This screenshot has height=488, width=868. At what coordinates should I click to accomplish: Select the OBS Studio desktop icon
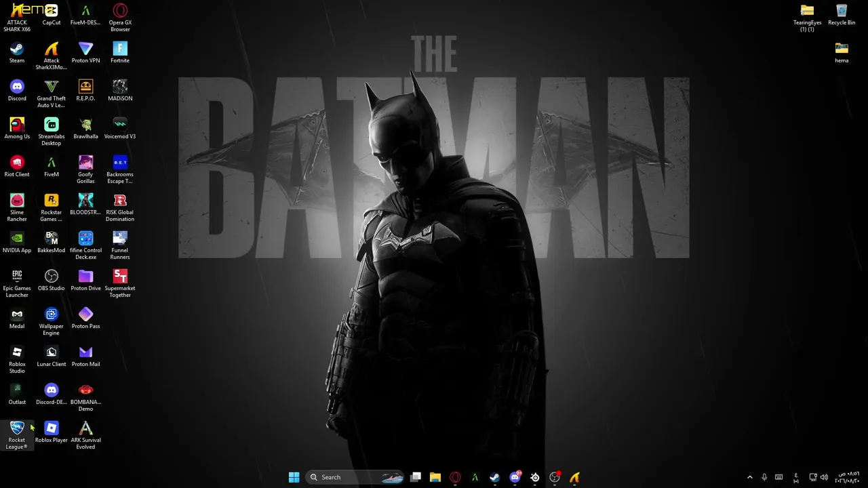click(x=52, y=281)
